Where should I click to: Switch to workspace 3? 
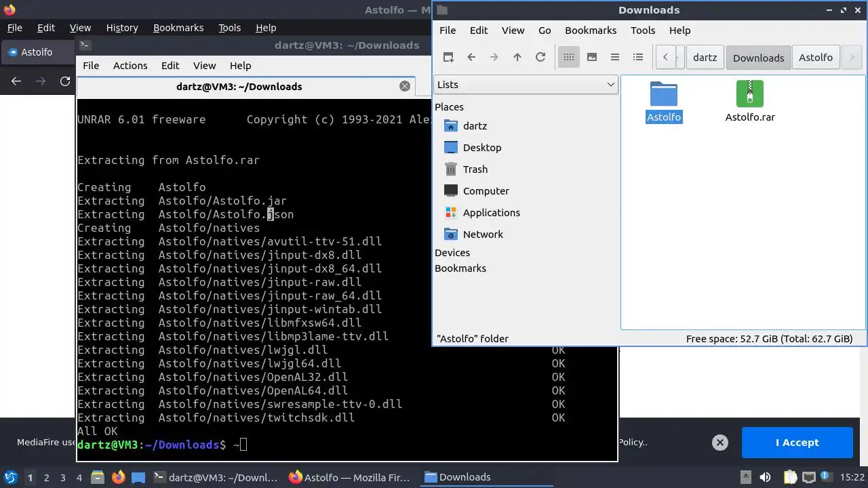coord(63,477)
